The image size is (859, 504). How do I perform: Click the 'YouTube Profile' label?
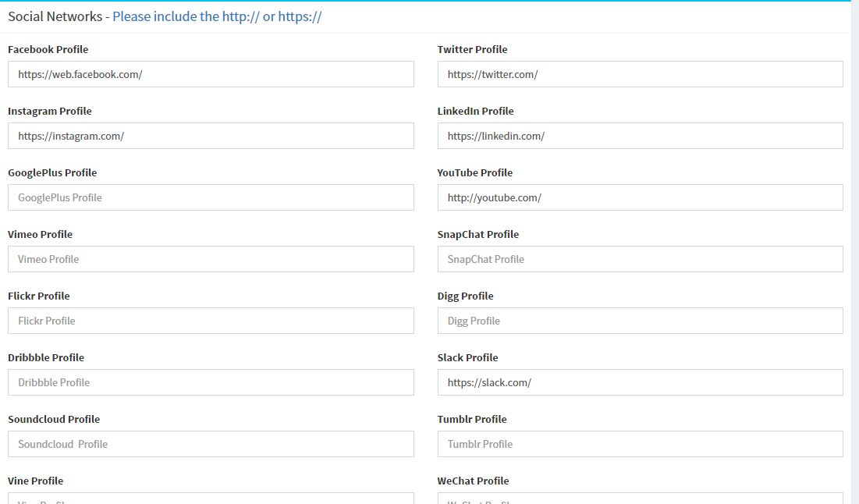pyautogui.click(x=475, y=172)
